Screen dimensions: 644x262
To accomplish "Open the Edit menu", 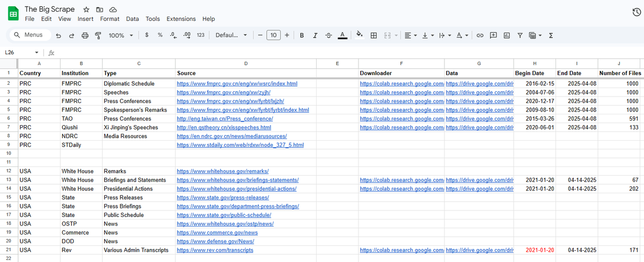I will click(47, 19).
